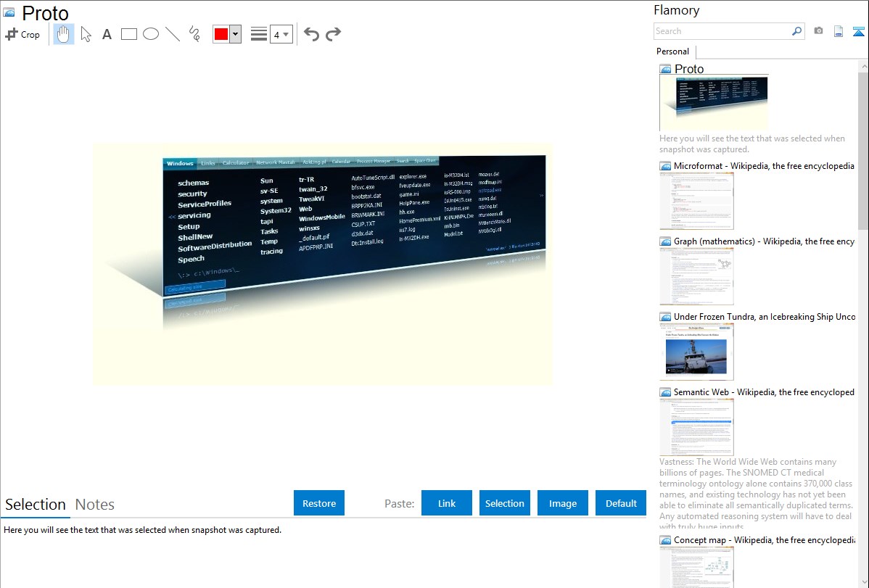Click the camera capture snapshot icon
The image size is (869, 588).
[x=818, y=31]
